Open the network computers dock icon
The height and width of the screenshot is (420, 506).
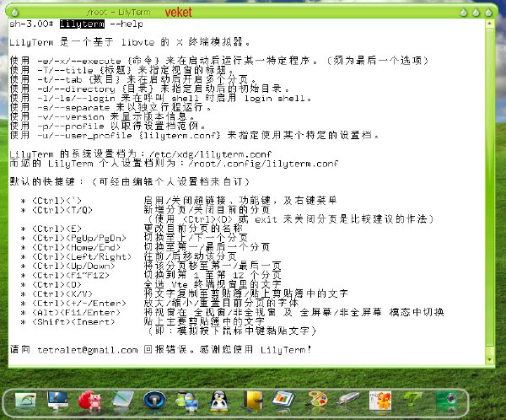(187, 401)
